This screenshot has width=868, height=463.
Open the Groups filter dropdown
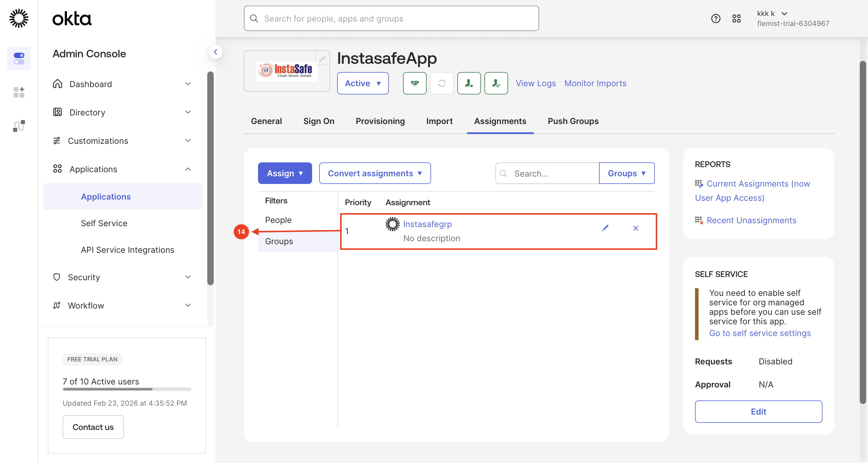tap(626, 173)
